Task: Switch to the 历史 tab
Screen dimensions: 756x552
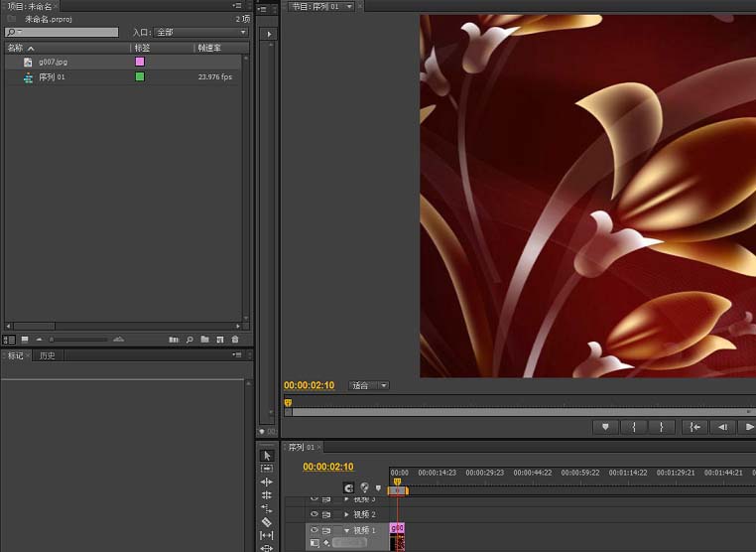Action: [x=47, y=355]
